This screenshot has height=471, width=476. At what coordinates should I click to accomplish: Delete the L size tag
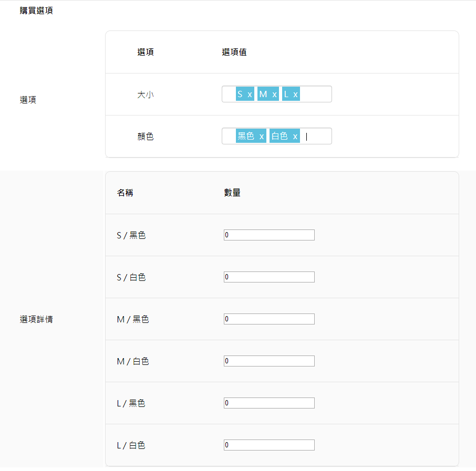[295, 95]
